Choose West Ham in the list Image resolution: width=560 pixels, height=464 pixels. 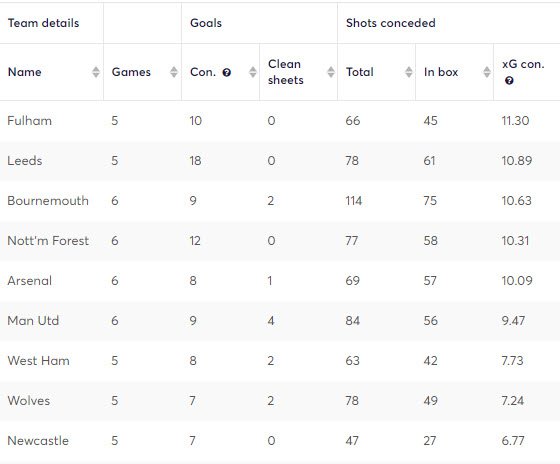[39, 361]
